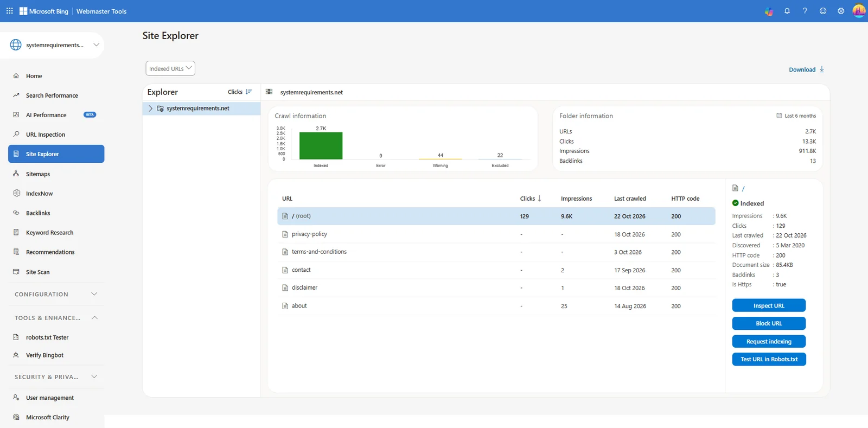Open the help question mark icon

[805, 11]
